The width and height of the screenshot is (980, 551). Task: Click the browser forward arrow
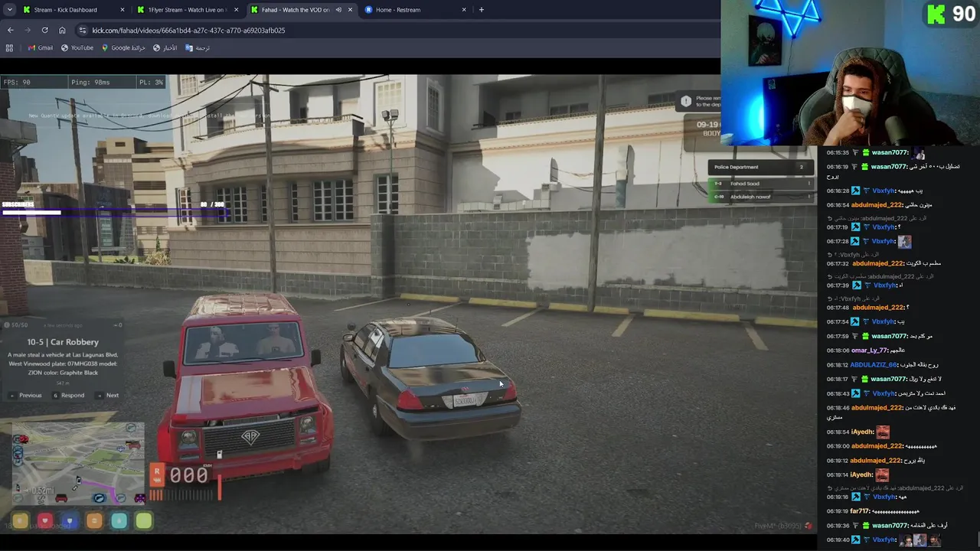(27, 30)
